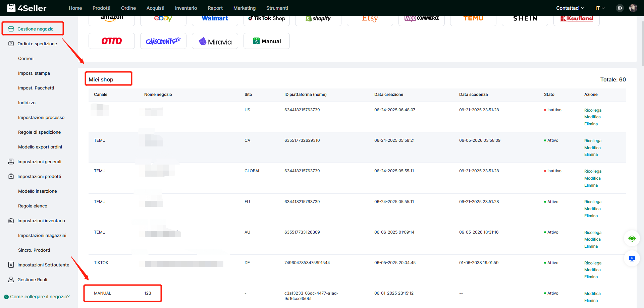Click Modifica for the TEMU AU shop
This screenshot has width=644, height=308.
click(x=592, y=239)
